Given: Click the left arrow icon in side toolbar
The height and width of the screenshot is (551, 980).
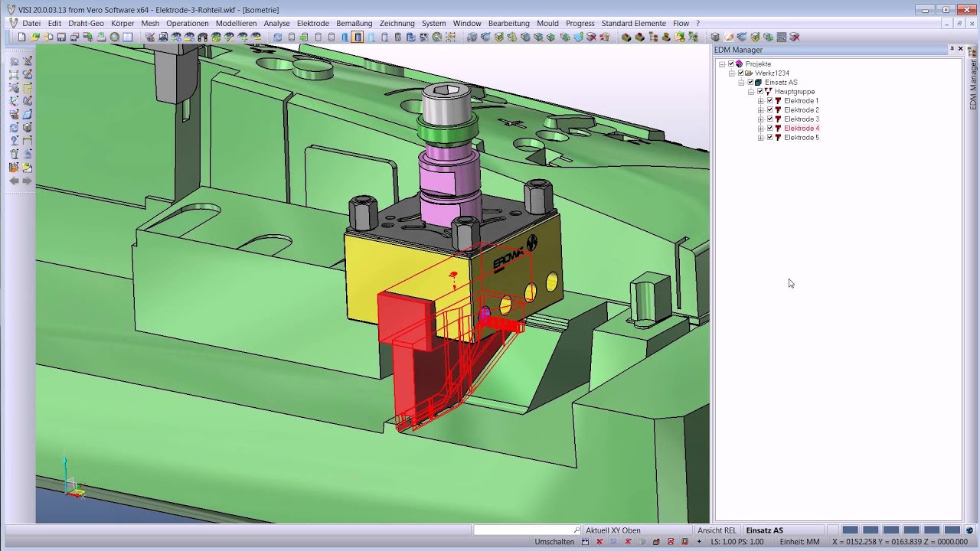Looking at the screenshot, I should click(x=14, y=181).
